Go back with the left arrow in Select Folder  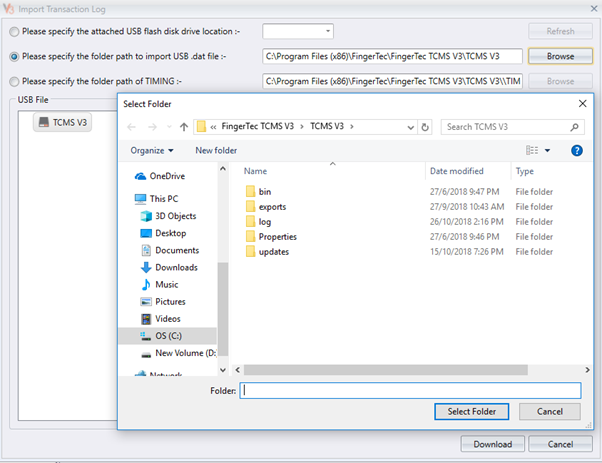pyautogui.click(x=131, y=127)
